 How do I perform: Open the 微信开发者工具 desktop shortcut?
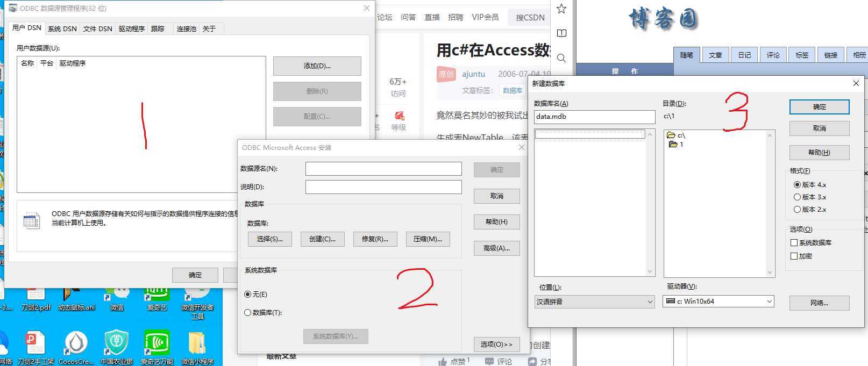point(197,301)
